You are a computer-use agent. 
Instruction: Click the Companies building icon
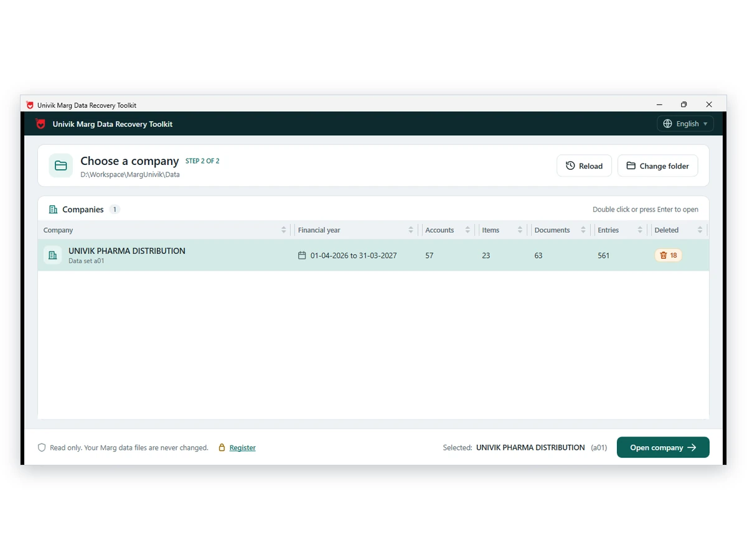pyautogui.click(x=53, y=210)
